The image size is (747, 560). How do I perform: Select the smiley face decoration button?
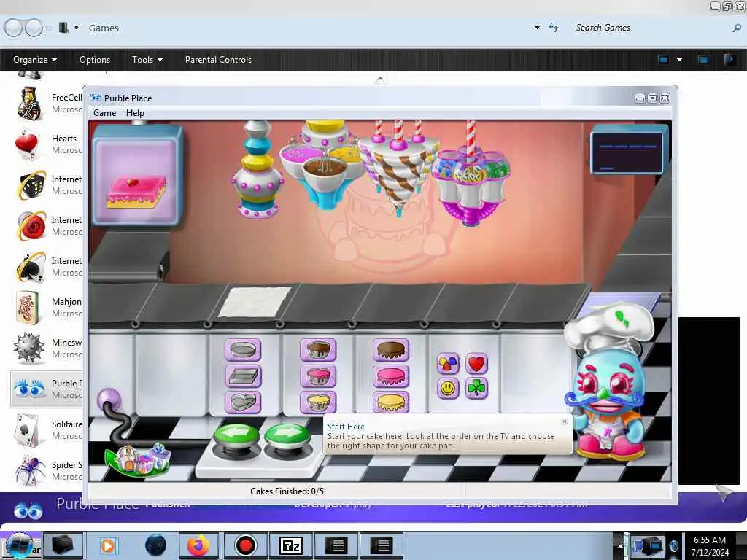pos(448,389)
